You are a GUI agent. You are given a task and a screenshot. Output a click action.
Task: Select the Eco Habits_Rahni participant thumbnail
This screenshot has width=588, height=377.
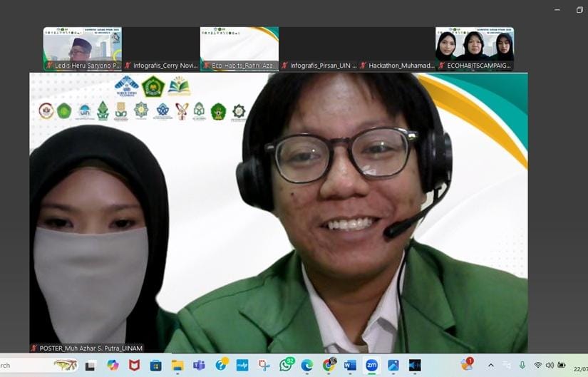pos(239,48)
